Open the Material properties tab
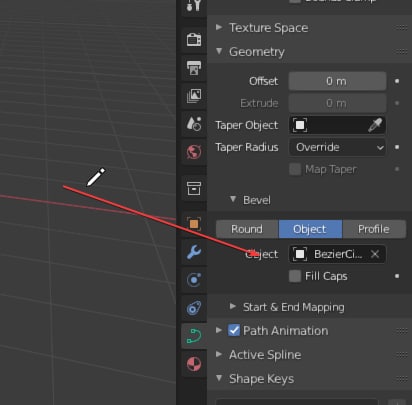The width and height of the screenshot is (412, 405). (194, 364)
